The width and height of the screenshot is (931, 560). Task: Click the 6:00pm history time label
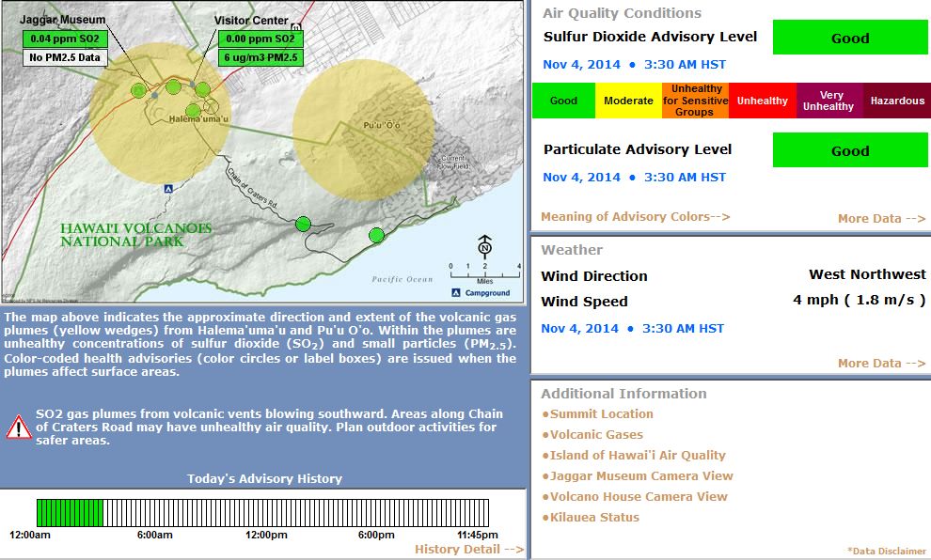click(376, 535)
